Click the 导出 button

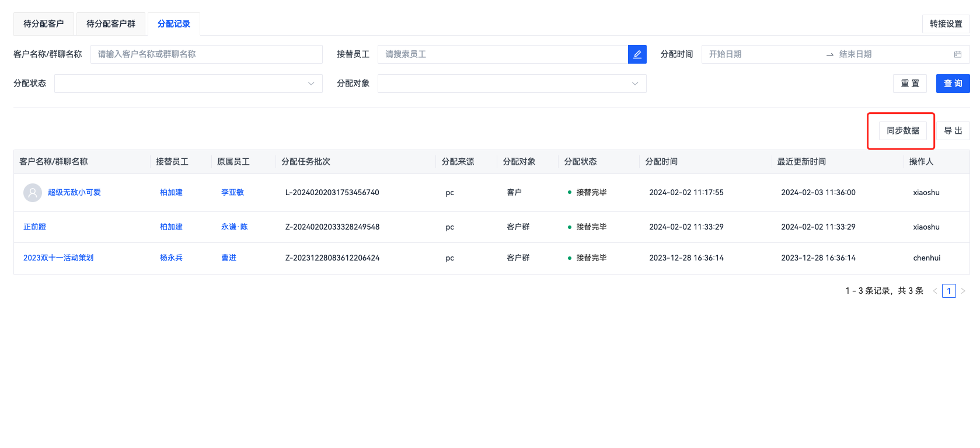[953, 131]
